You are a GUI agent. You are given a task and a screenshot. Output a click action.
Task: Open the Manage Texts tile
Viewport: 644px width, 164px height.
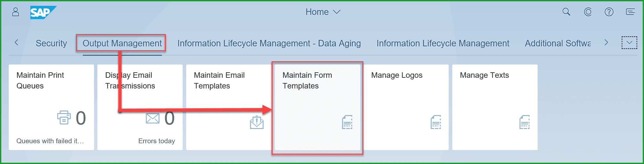495,107
